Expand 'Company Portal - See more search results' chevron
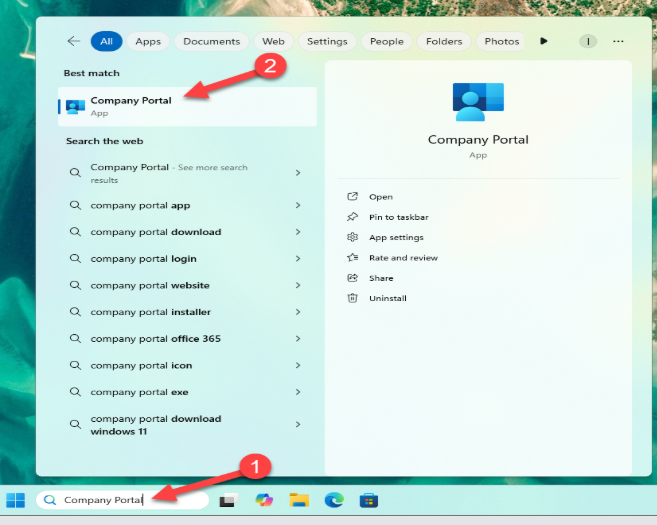Image resolution: width=657 pixels, height=525 pixels. pos(298,173)
